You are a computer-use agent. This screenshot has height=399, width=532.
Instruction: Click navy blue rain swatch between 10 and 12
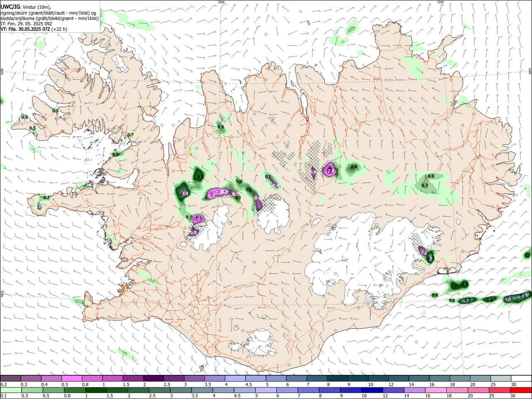[x=371, y=390]
